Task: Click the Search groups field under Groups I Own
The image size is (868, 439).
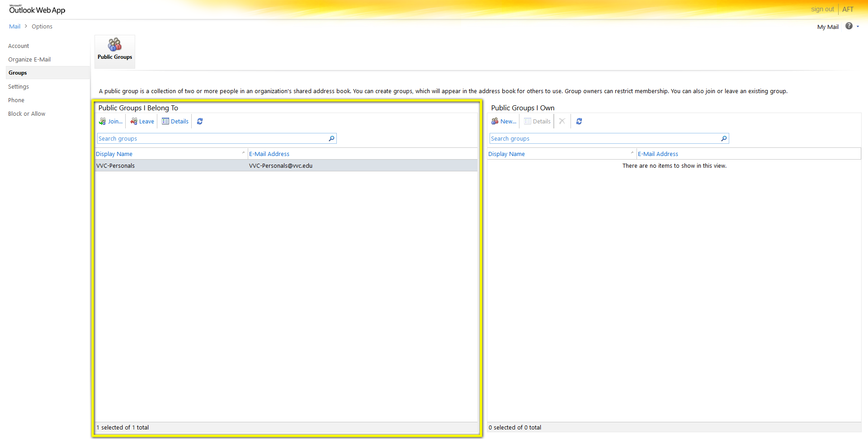Action: click(604, 138)
